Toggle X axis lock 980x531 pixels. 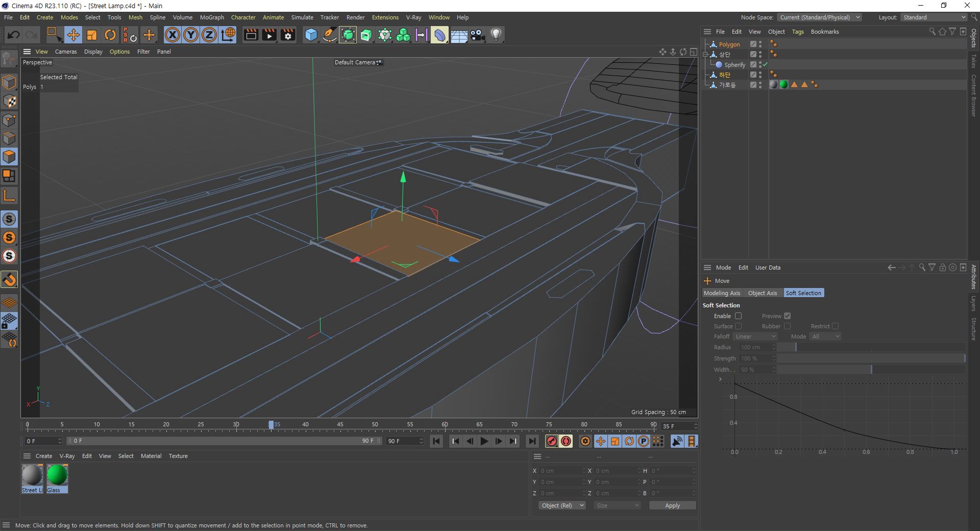[173, 35]
